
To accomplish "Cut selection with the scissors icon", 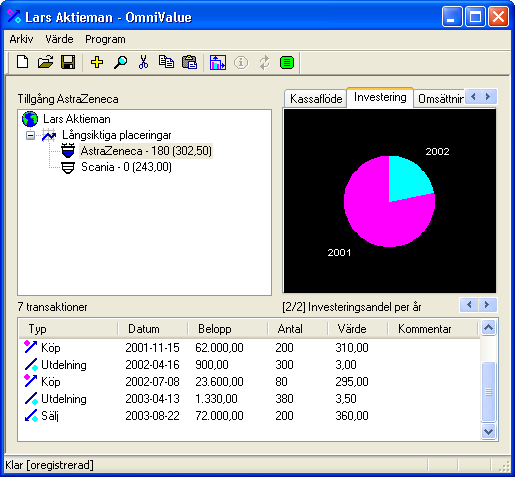I will tap(143, 62).
